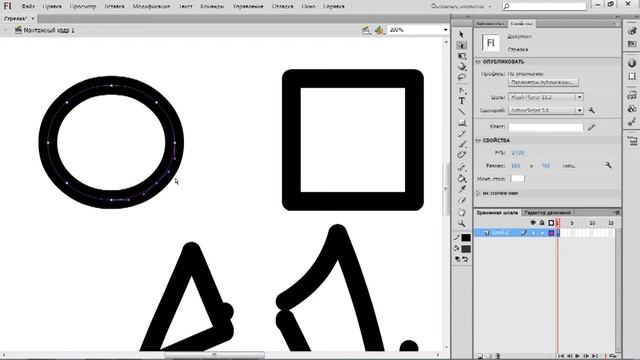Screen dimensions: 640x360
Task: Select the Line tool
Action: tap(461, 111)
